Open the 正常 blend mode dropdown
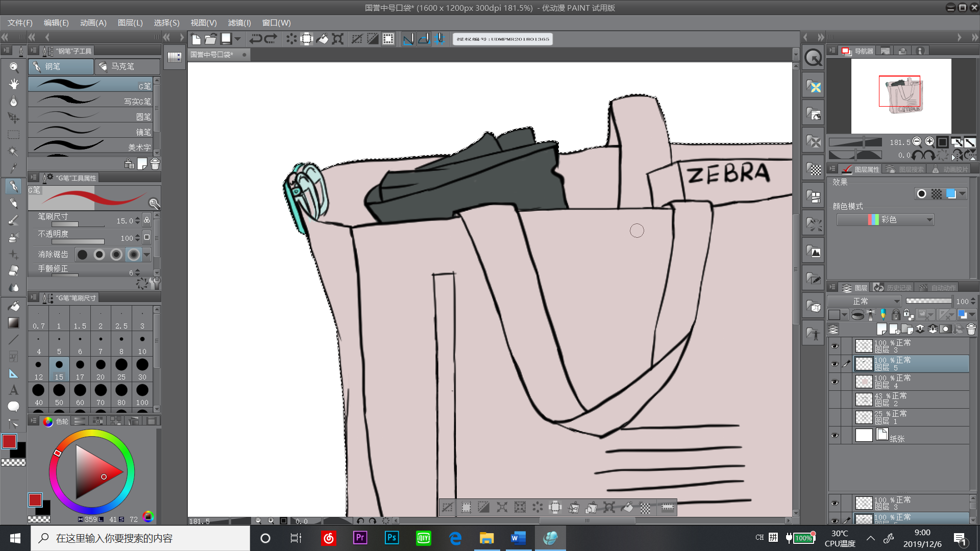The height and width of the screenshot is (551, 980). 864,301
